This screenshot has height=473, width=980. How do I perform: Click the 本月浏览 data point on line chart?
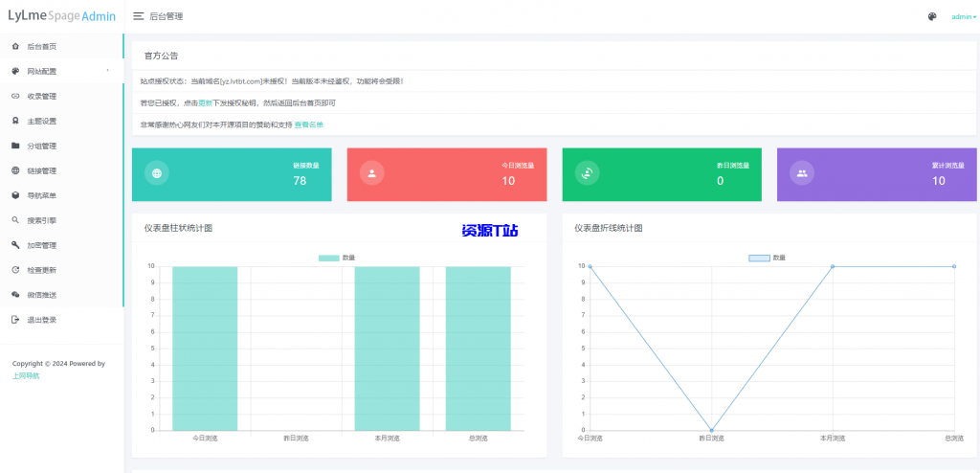[833, 266]
